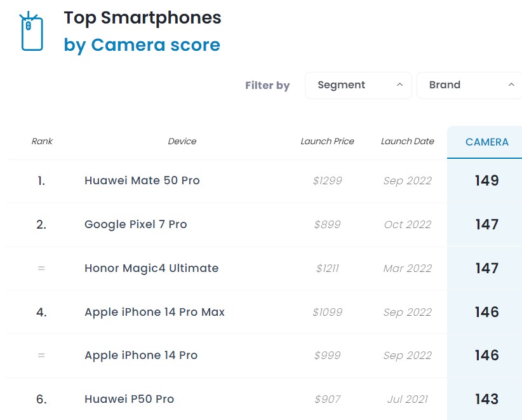
Task: Sort by Launch Date column header
Action: (408, 141)
